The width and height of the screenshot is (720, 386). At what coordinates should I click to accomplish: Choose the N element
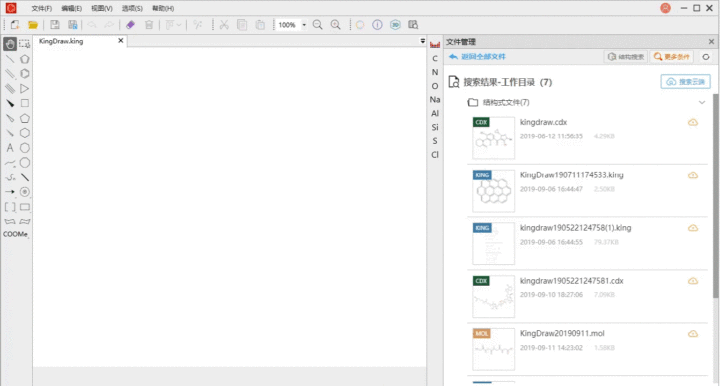(x=435, y=72)
